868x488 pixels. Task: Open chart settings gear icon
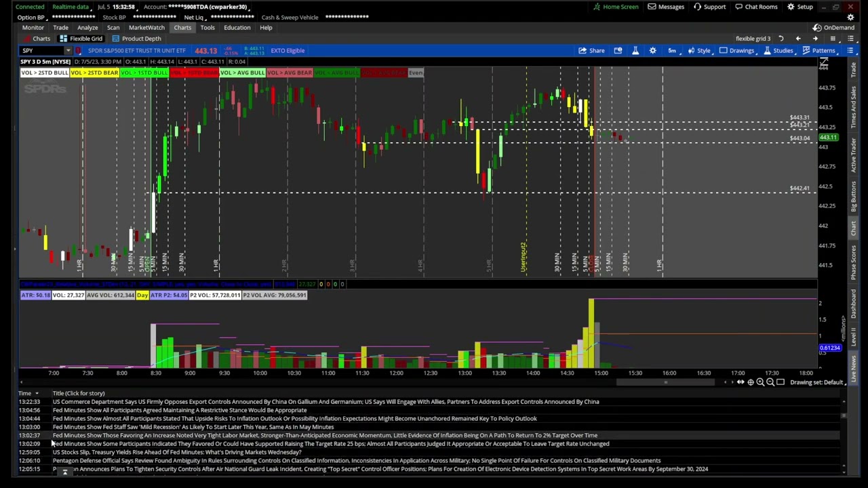tap(652, 50)
